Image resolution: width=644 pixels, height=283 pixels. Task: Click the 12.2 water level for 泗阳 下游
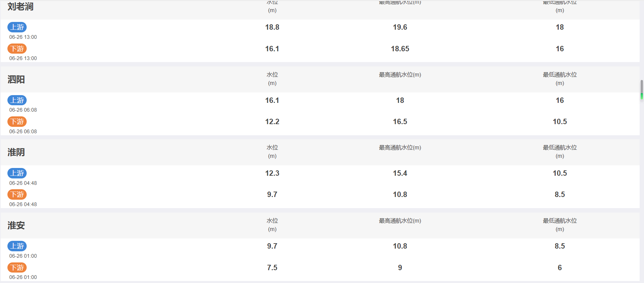point(272,122)
